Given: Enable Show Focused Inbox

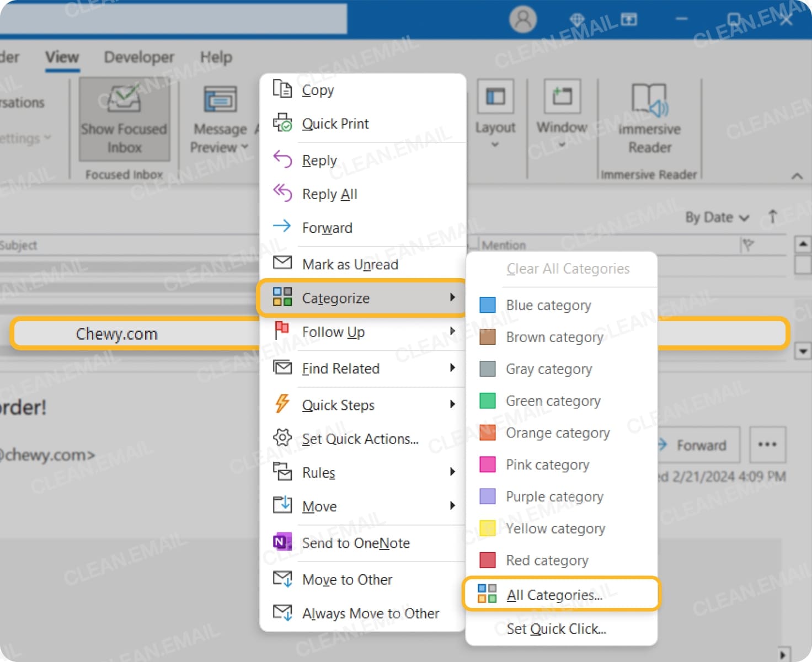Looking at the screenshot, I should pyautogui.click(x=124, y=119).
